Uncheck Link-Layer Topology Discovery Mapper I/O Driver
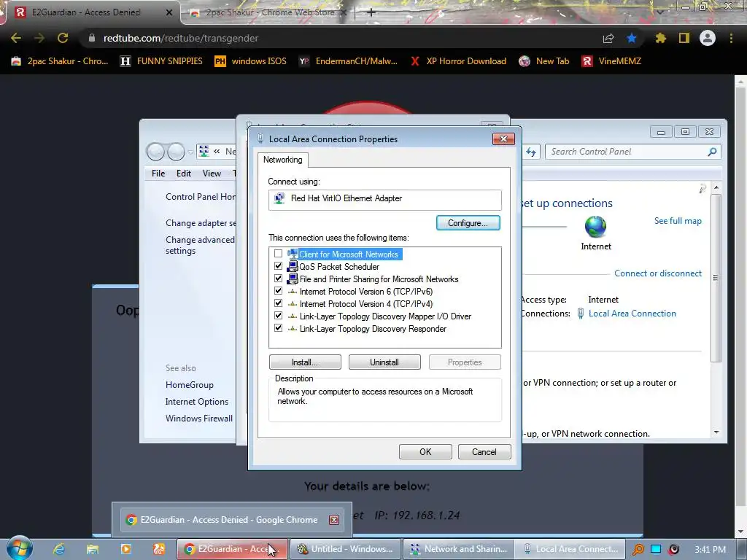This screenshot has width=747, height=560. 278,316
